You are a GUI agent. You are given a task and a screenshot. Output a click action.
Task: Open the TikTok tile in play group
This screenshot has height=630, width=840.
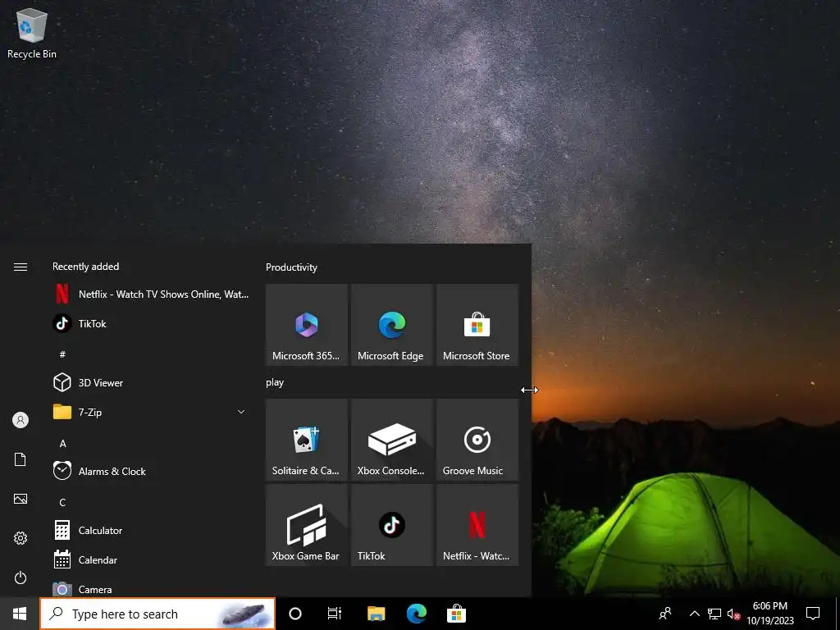click(391, 525)
